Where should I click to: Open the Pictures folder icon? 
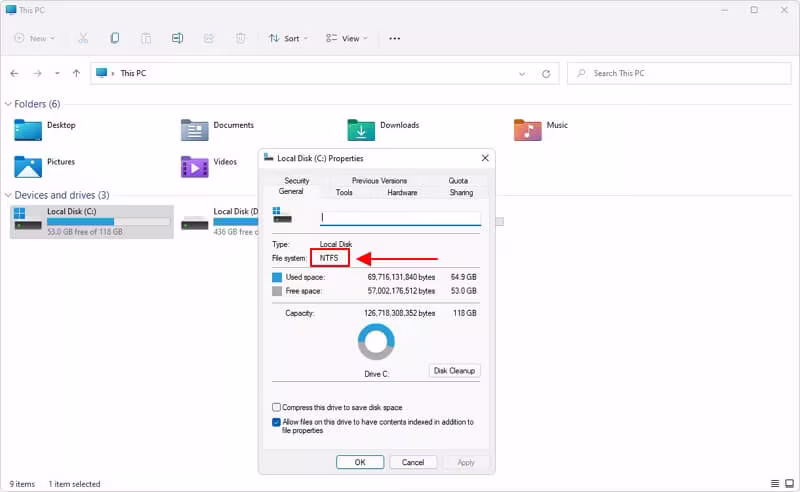pos(28,166)
